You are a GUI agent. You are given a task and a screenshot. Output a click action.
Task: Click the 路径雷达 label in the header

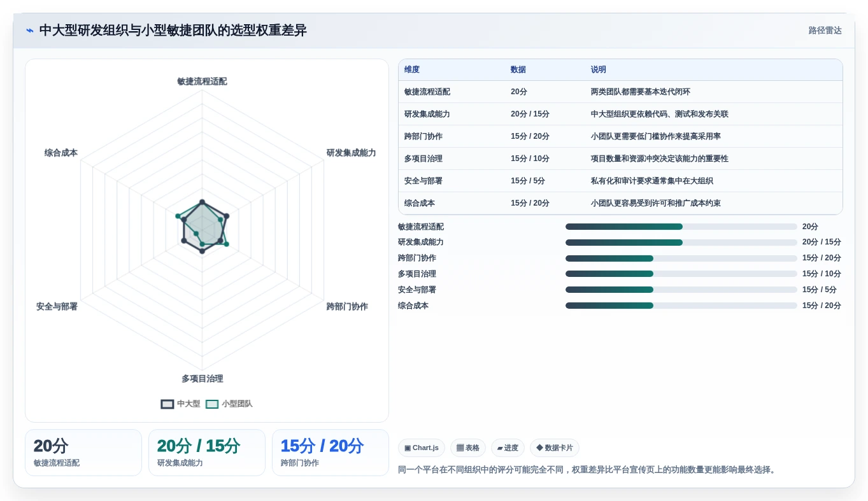click(x=825, y=31)
